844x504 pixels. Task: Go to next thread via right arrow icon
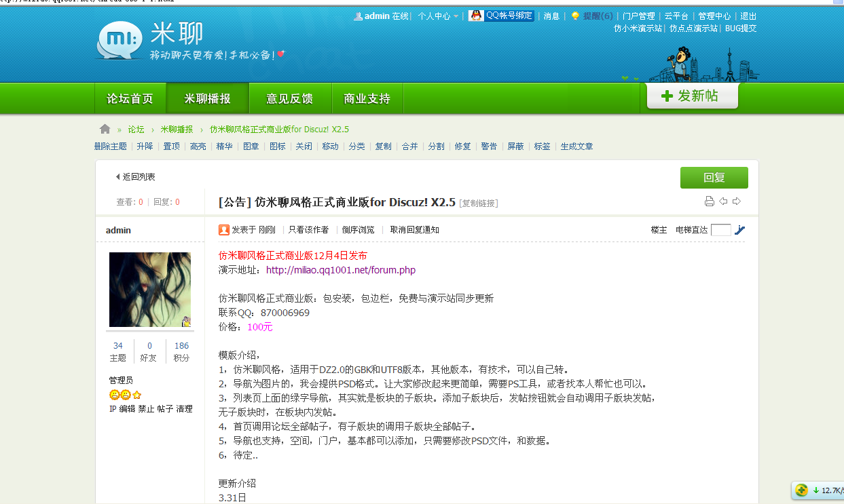click(x=737, y=201)
